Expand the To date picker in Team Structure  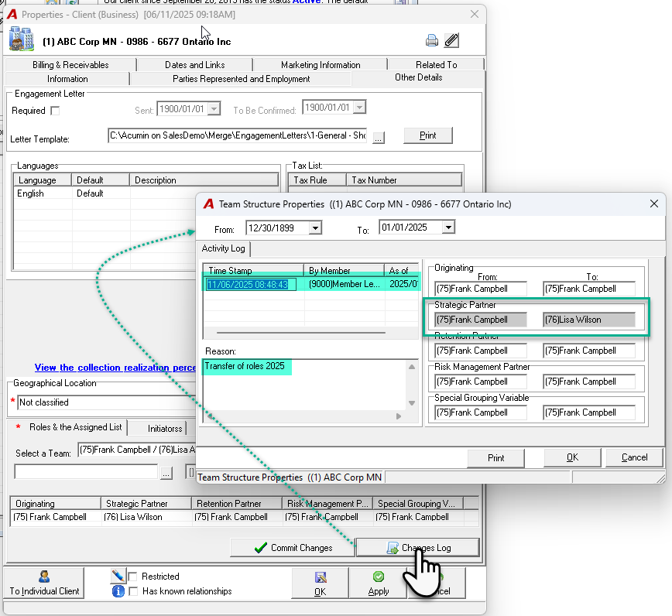point(448,227)
